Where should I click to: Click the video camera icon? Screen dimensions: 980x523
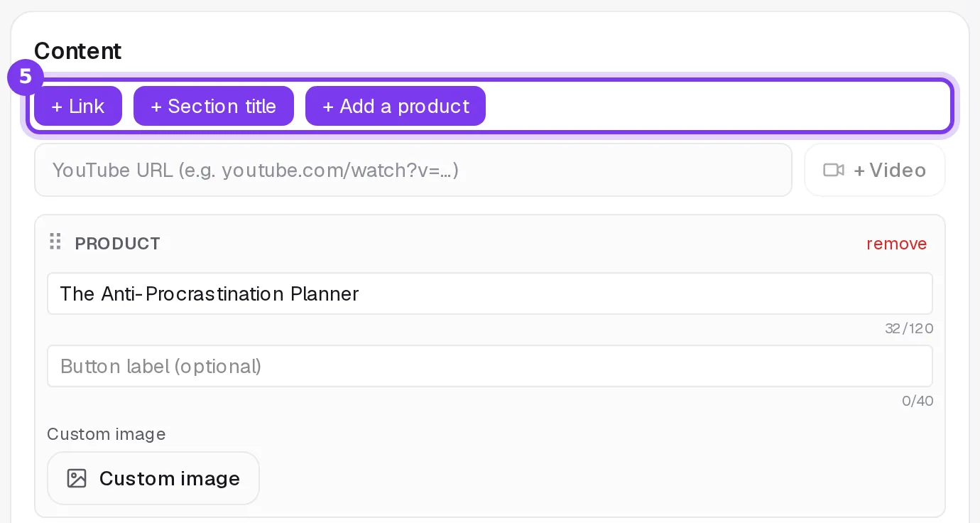point(834,170)
